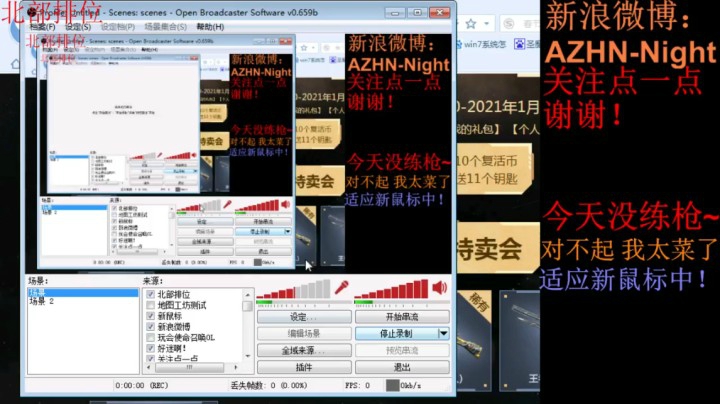This screenshot has width=720, height=404.
Task: Click the 丢失帧数: 0 (0.00%) status text
Action: click(x=269, y=386)
